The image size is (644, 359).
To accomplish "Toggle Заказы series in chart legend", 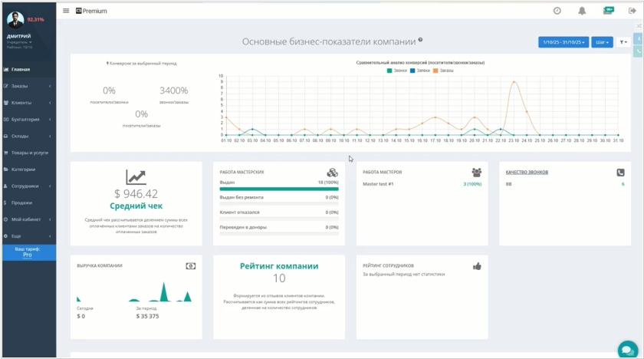I will point(443,70).
